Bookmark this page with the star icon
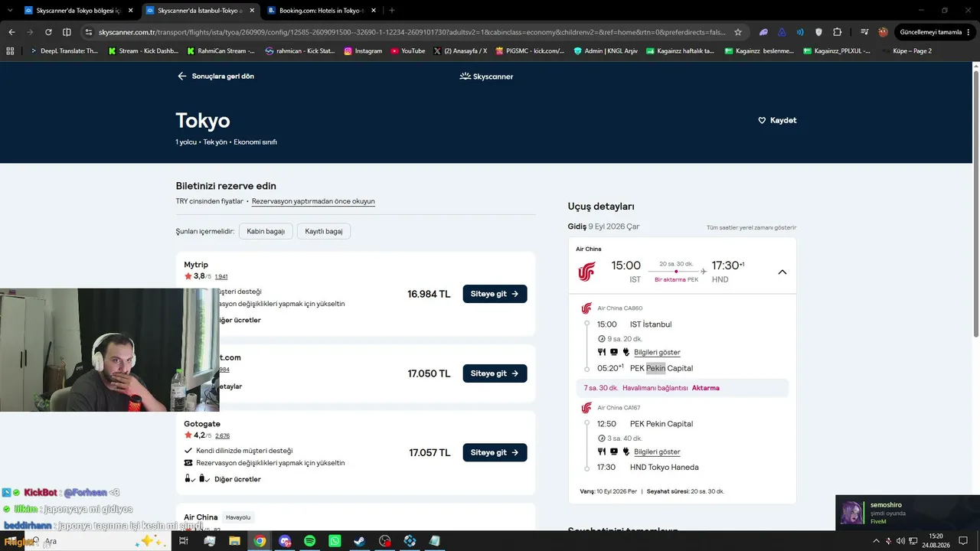This screenshot has height=551, width=980. [x=738, y=32]
